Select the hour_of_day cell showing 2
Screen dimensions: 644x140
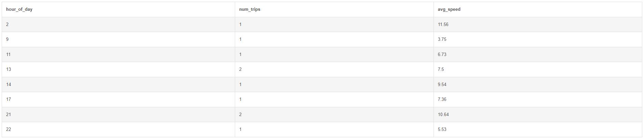(x=7, y=25)
